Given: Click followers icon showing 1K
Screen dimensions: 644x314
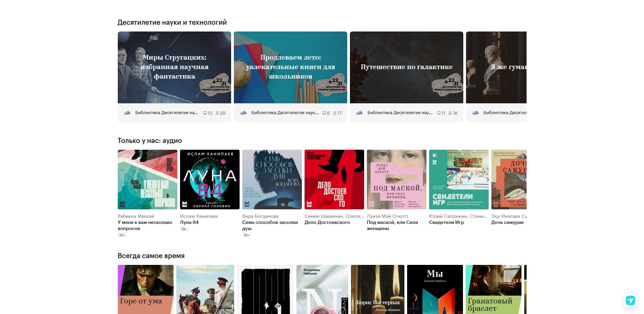Looking at the screenshot, I should (x=450, y=113).
